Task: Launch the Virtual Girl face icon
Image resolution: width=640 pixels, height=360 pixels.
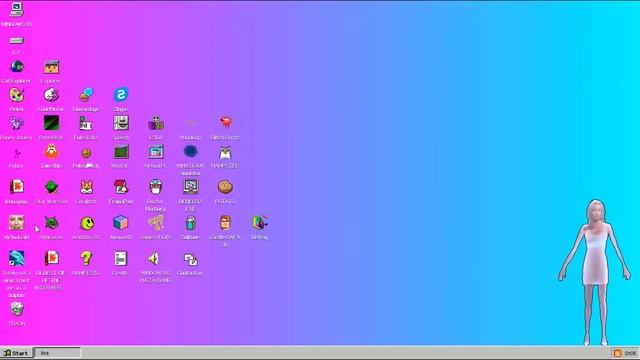Action: click(16, 223)
